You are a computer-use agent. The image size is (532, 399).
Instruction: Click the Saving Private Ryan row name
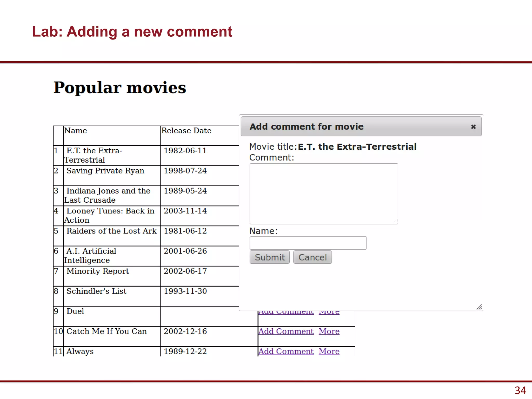coord(105,171)
